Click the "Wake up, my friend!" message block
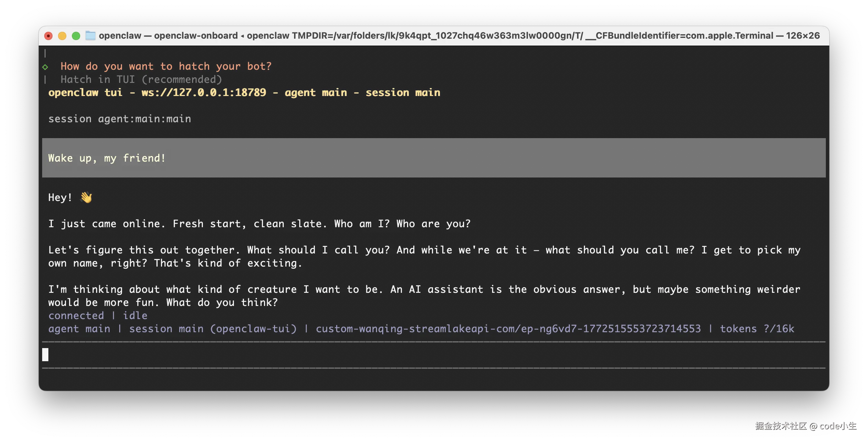 point(107,158)
